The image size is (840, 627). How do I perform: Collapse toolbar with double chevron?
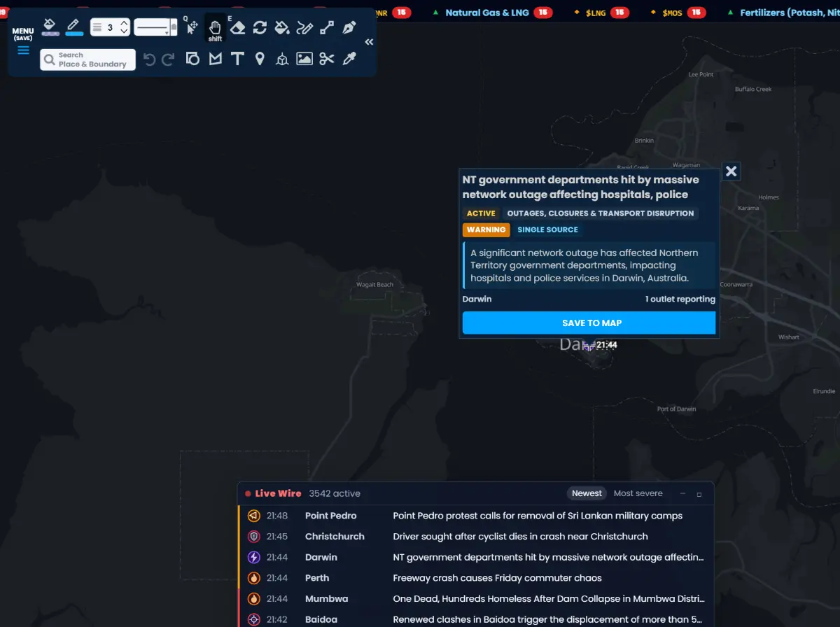point(369,42)
